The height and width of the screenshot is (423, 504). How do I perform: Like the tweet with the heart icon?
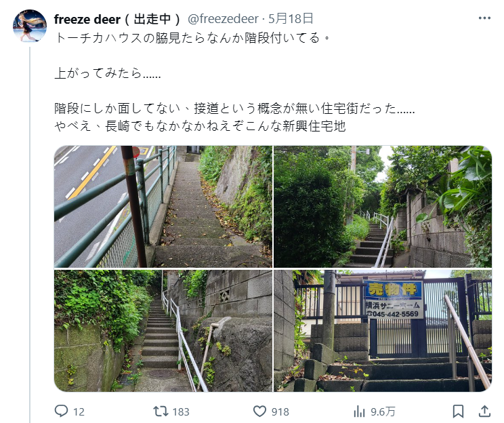259,411
